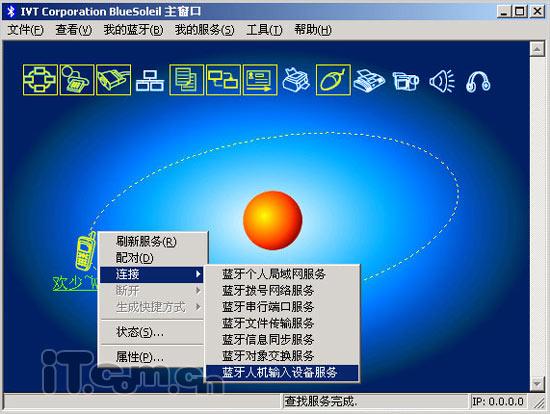550x414 pixels.
Task: Select 蓝牙串行端口服务 from submenu
Action: pos(282,307)
